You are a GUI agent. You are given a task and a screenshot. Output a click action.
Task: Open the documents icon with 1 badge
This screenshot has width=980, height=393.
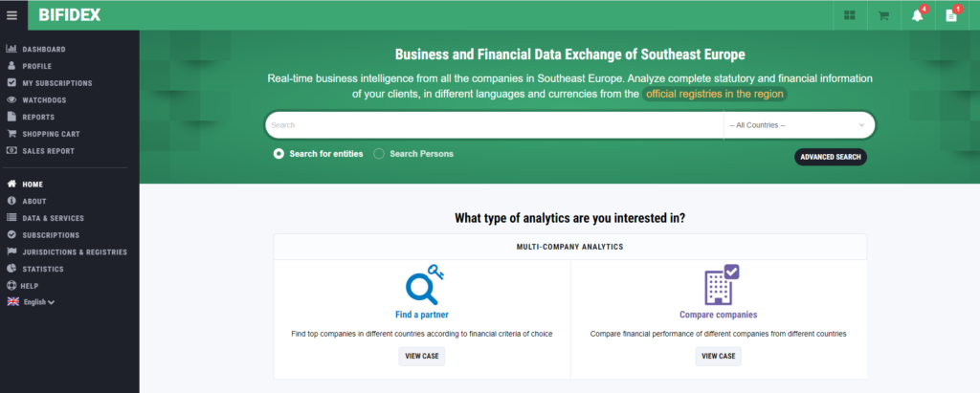pos(951,15)
